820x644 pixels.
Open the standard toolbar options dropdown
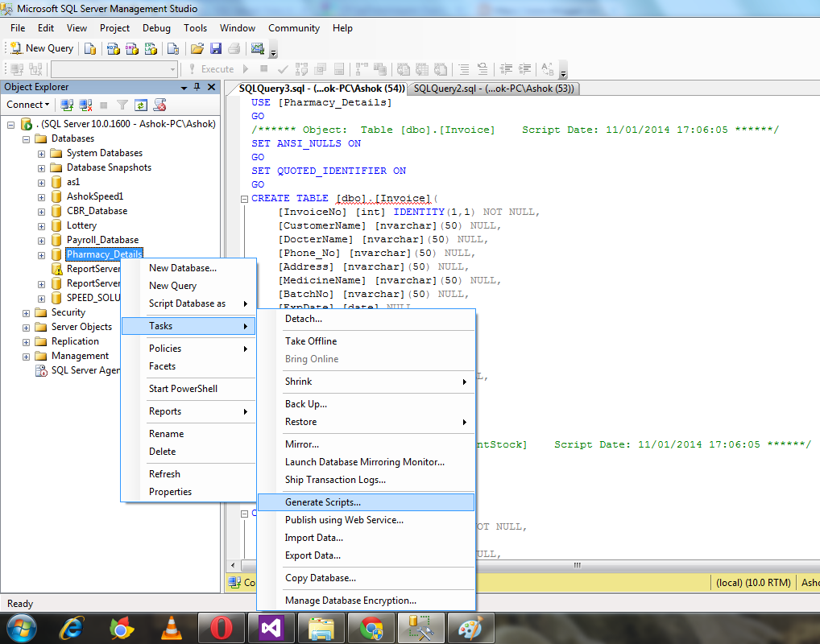pos(274,52)
